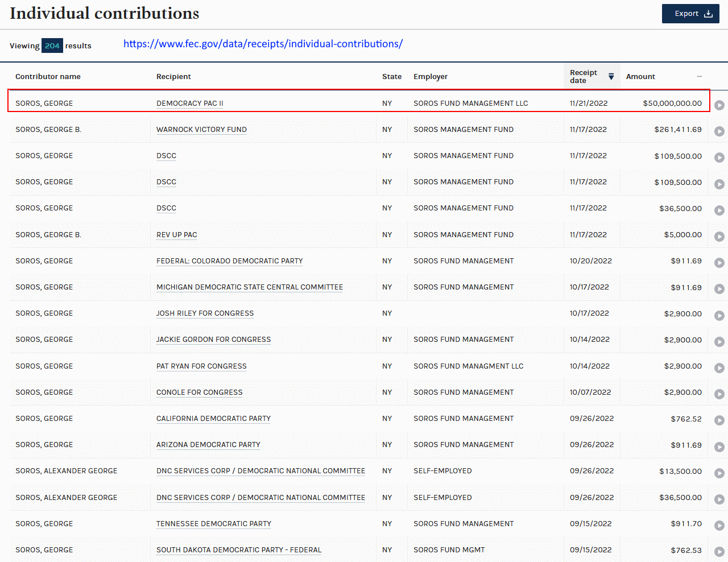Image resolution: width=728 pixels, height=562 pixels.
Task: Click the Contributor name column header
Action: click(48, 77)
